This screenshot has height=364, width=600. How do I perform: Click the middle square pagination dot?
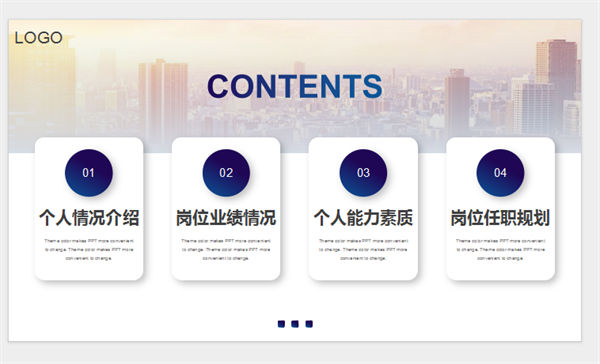point(295,324)
